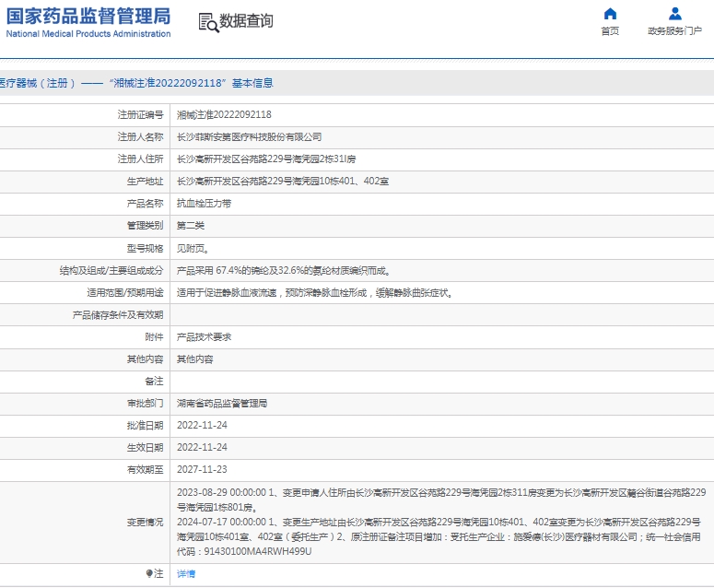The height and width of the screenshot is (588, 714).
Task: Click the 生效日期 value 2022-11-24
Action: (x=202, y=448)
